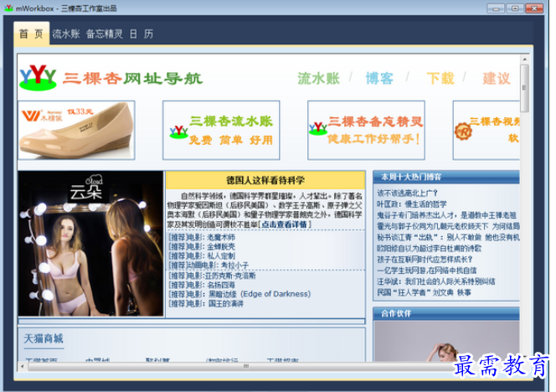Viewport: 556px width, 392px height.
Task: Open animated movie recommendation 考拉小子
Action: (x=208, y=265)
